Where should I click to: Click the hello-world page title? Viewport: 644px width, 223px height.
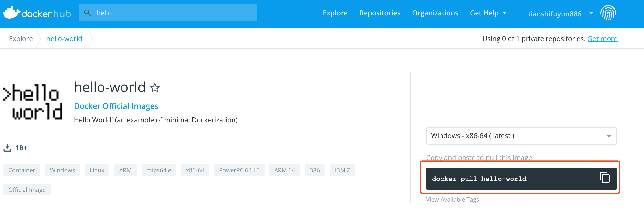point(110,87)
